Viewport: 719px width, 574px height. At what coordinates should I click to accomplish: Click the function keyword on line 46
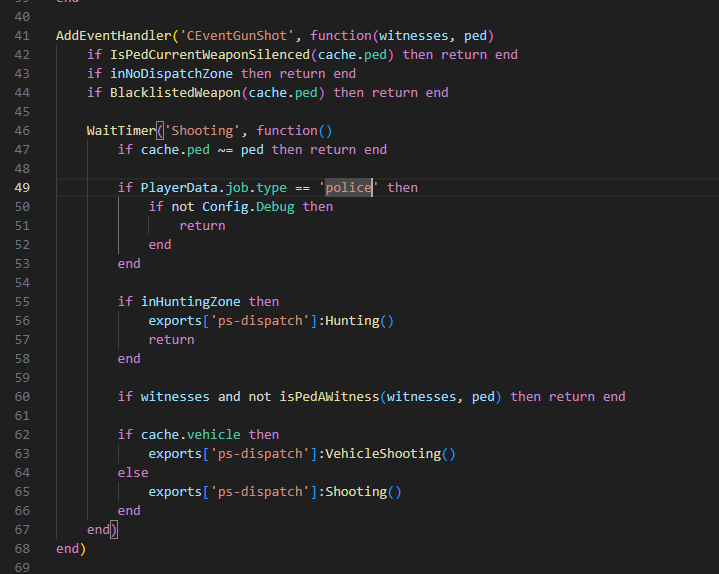(287, 131)
